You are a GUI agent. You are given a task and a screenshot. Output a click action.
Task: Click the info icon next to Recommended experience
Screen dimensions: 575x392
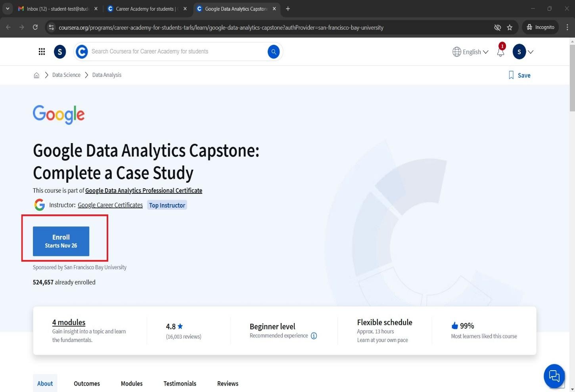point(314,336)
